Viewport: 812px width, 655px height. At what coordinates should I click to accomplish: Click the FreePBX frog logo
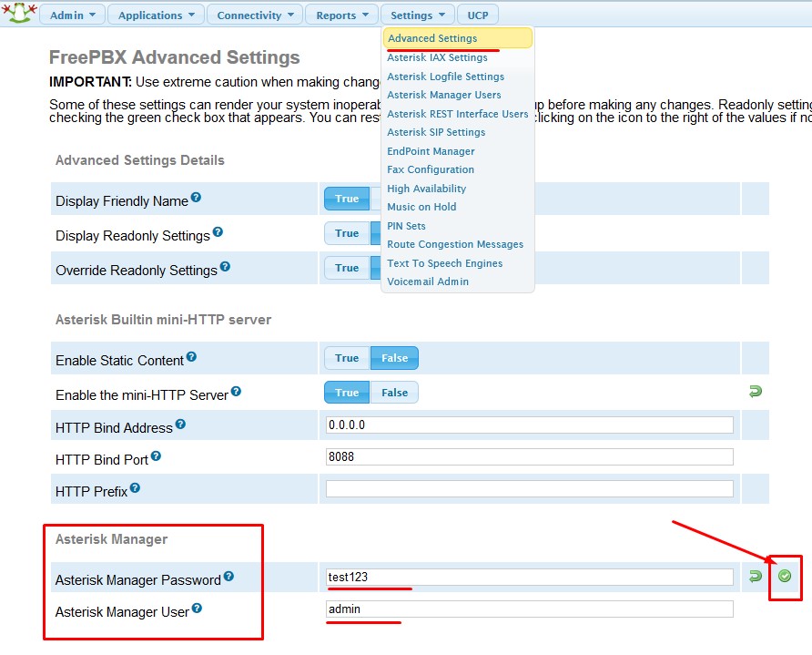point(18,13)
